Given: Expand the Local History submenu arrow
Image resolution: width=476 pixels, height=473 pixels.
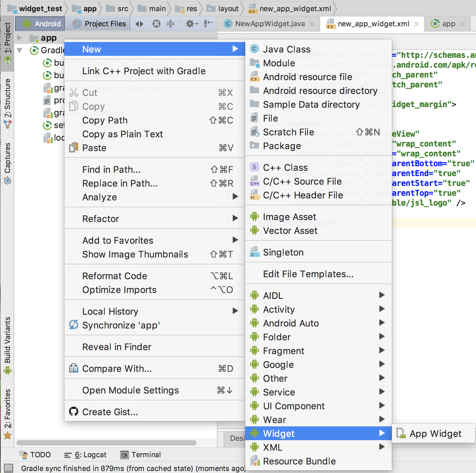Looking at the screenshot, I should (x=235, y=311).
